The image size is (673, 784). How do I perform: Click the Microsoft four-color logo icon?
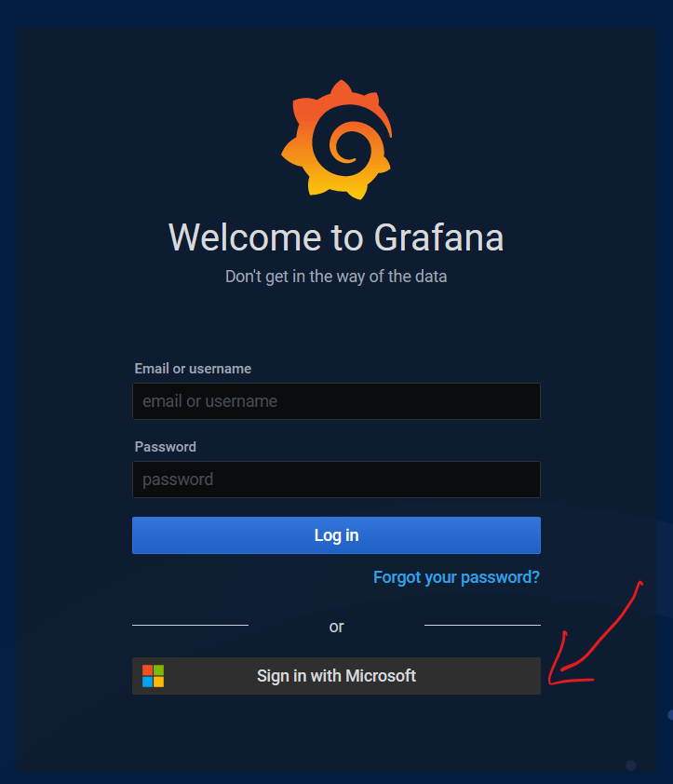[x=153, y=676]
